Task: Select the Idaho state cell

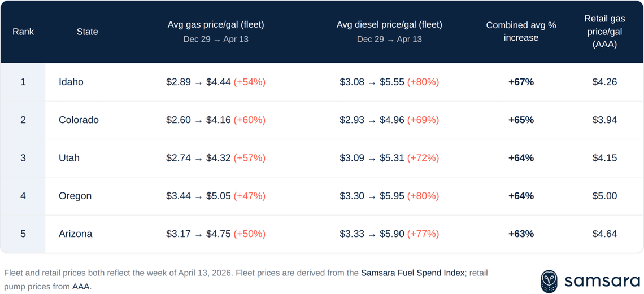Action: pos(71,82)
